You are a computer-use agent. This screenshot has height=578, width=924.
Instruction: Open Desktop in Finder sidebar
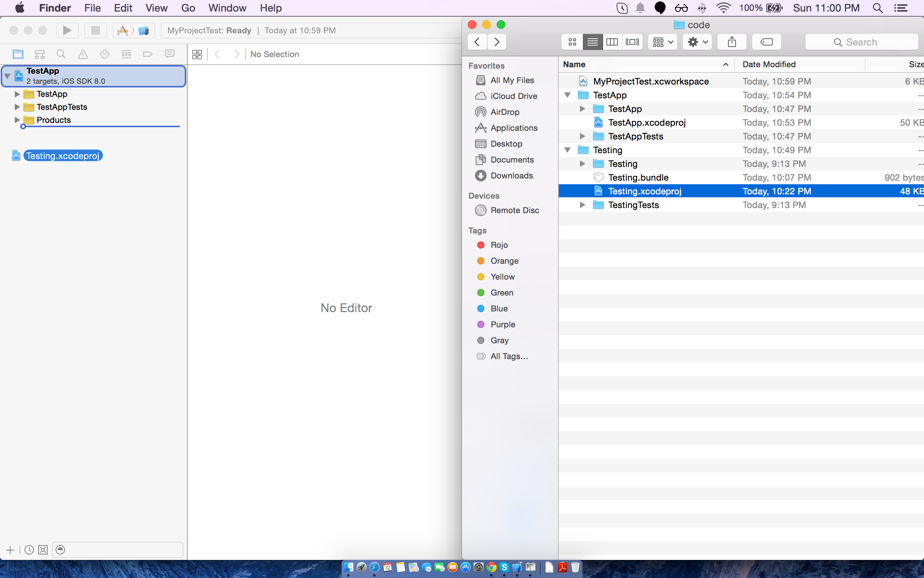498,144
